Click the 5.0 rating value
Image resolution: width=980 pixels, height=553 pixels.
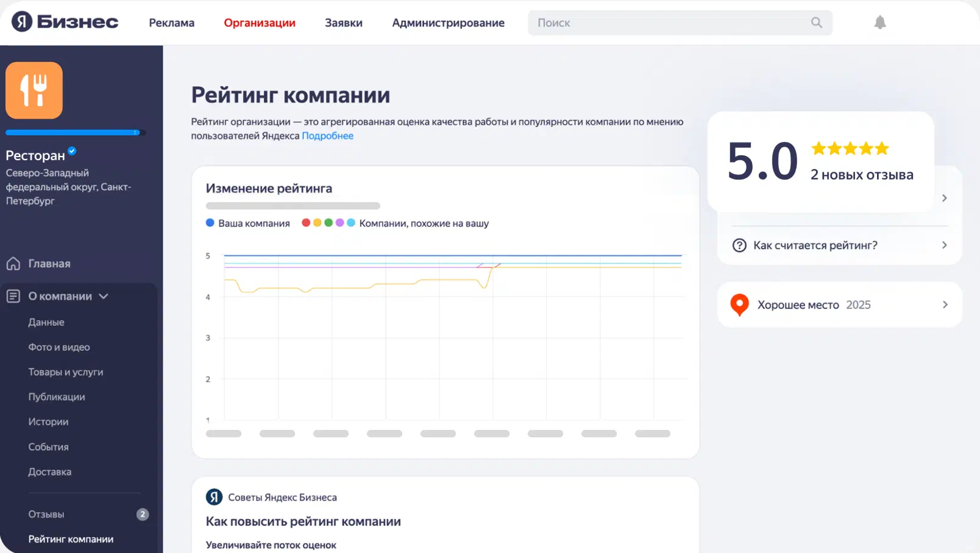(762, 162)
